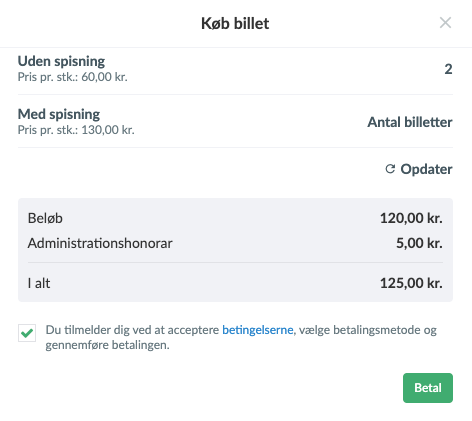Screen dimensions: 472x421
Task: Click the I alt total 125,00 kr.
Action: tap(411, 283)
